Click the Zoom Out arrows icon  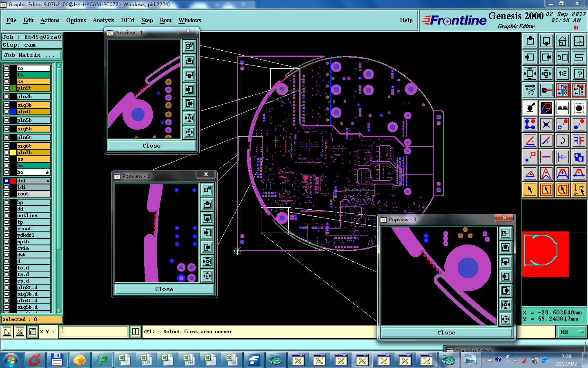coord(546,74)
